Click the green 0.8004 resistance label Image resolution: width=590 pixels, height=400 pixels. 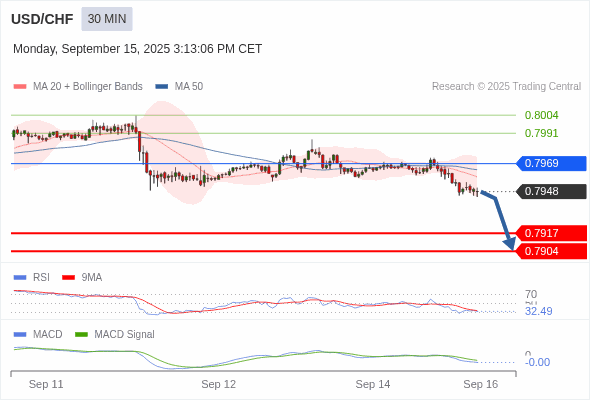click(x=541, y=115)
